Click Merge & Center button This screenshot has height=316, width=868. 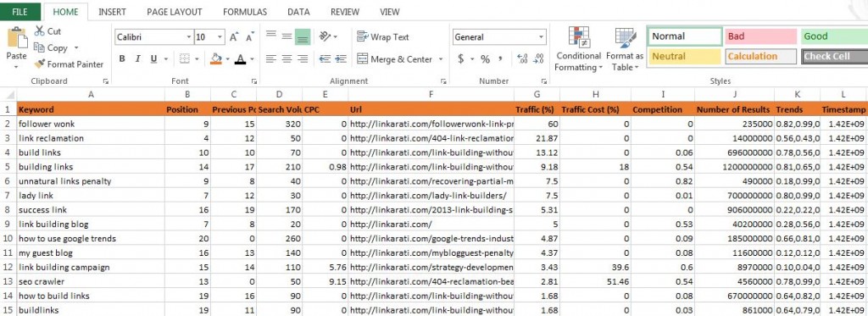coord(395,59)
